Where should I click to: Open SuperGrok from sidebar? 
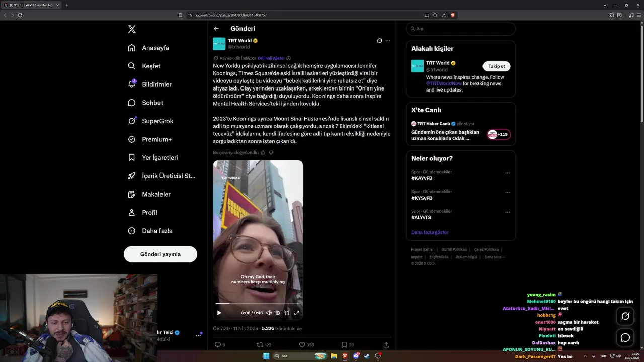coord(150,121)
